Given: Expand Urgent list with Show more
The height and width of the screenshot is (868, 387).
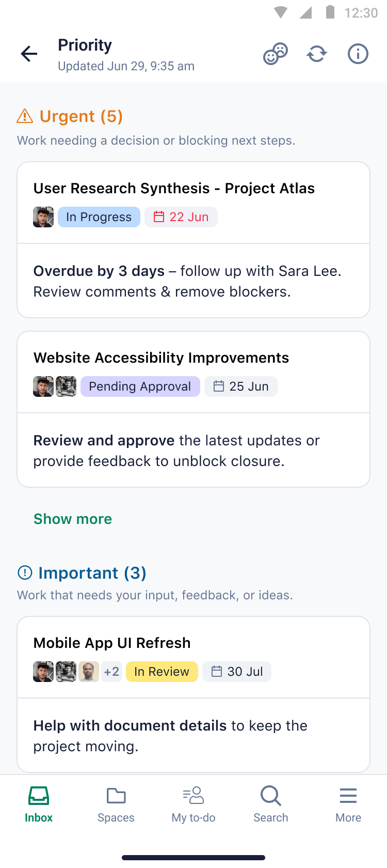Looking at the screenshot, I should pyautogui.click(x=73, y=519).
